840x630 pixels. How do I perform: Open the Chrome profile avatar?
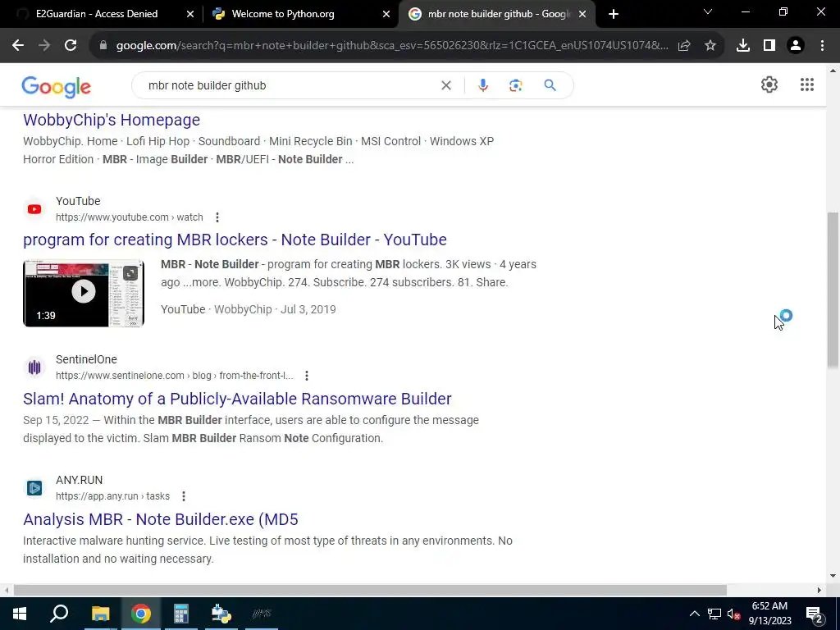tap(796, 46)
